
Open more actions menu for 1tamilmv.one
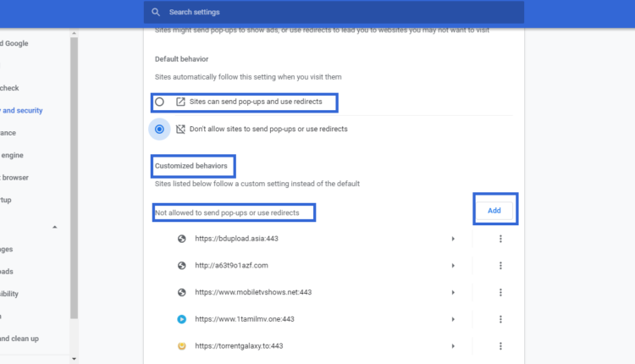point(500,319)
